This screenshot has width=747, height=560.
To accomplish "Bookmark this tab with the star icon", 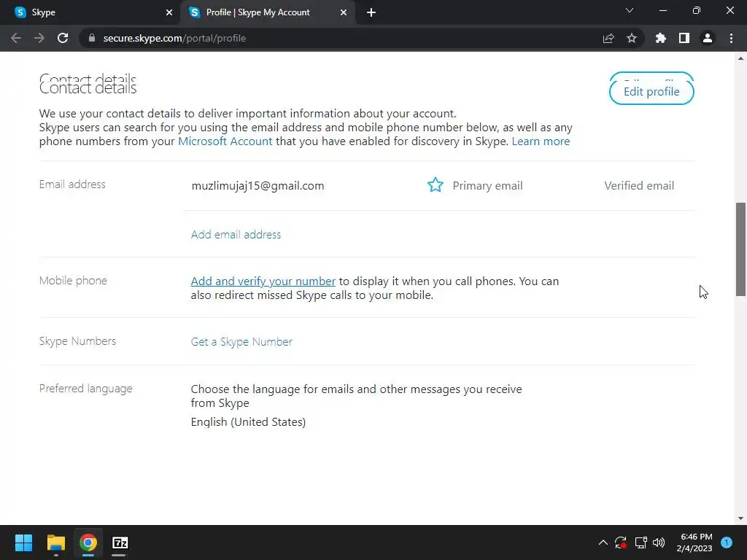I will point(632,38).
